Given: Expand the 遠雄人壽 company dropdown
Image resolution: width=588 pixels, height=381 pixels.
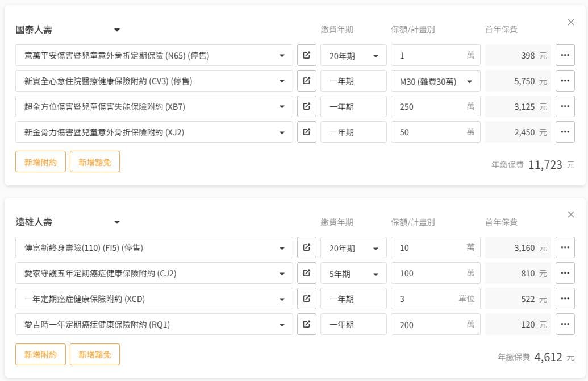Looking at the screenshot, I should pos(116,222).
